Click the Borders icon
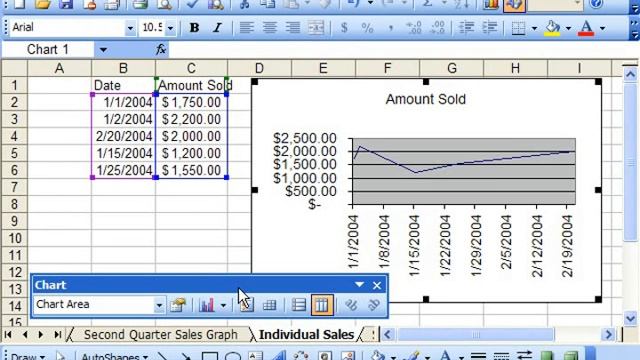 [x=518, y=28]
